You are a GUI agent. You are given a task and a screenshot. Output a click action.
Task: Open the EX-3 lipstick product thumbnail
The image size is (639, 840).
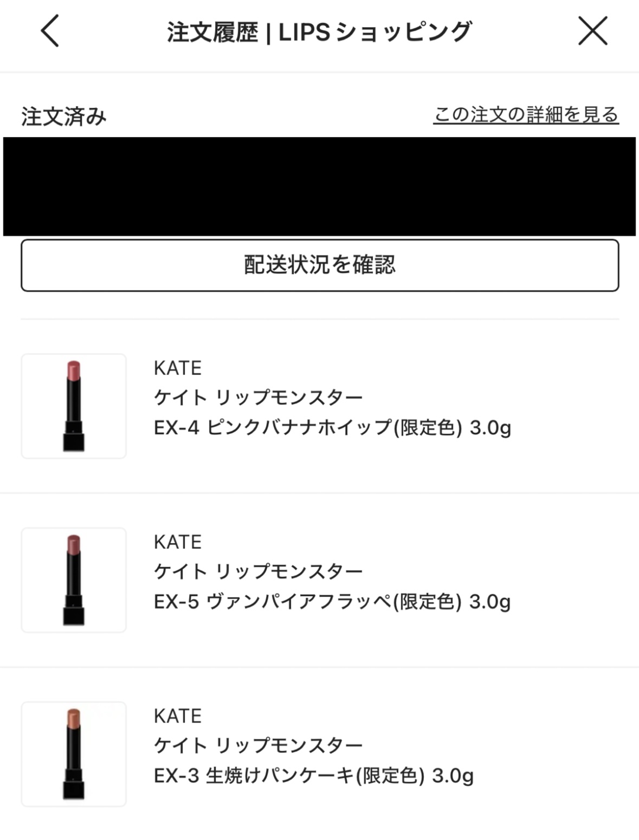point(74,754)
